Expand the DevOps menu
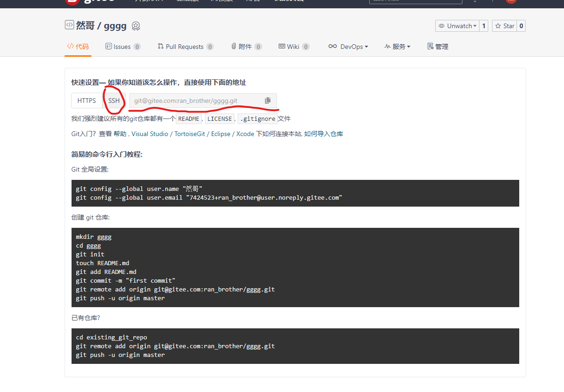This screenshot has width=564, height=392. [348, 47]
